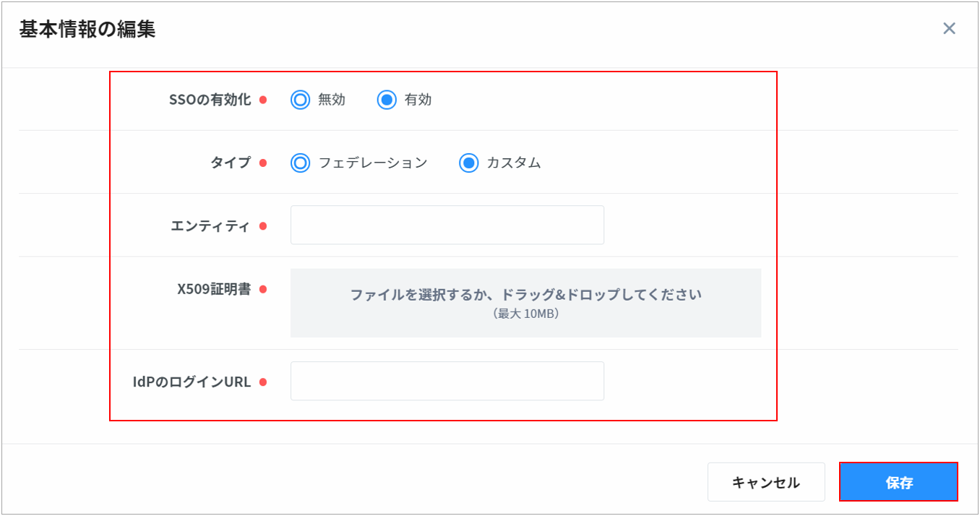Image resolution: width=980 pixels, height=516 pixels.
Task: Click the （最大 10MB） size hint text
Action: tap(525, 314)
